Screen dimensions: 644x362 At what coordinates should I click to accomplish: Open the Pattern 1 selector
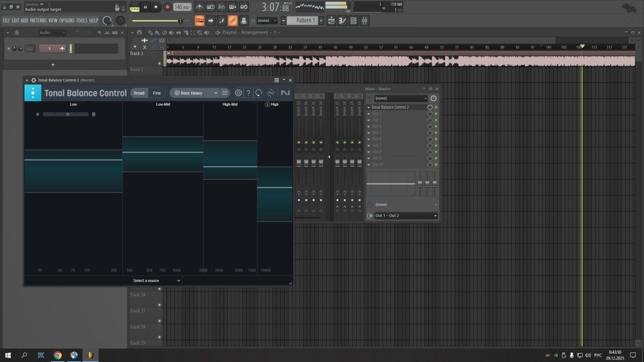[x=303, y=21]
